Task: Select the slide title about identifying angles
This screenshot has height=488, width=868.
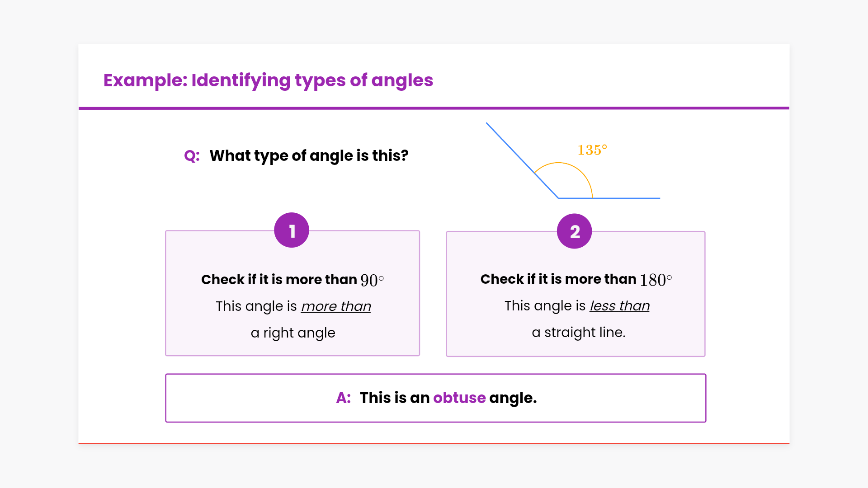Action: 268,80
